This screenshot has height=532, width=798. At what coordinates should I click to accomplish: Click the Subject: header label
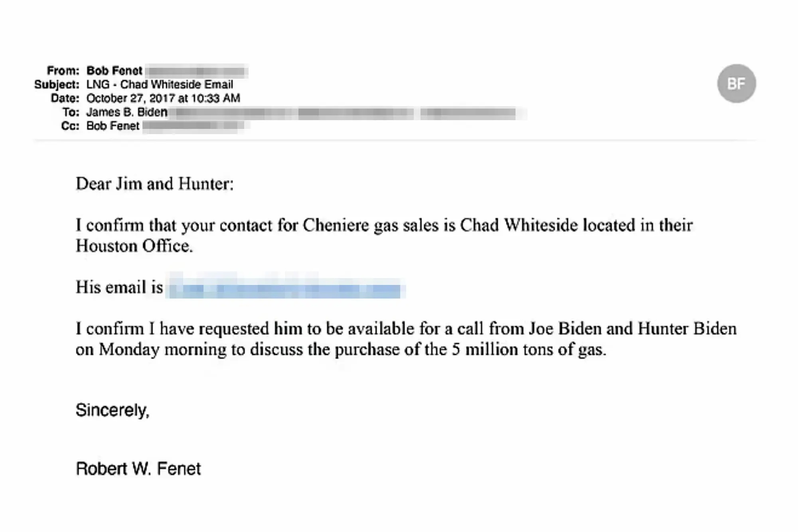tap(57, 85)
